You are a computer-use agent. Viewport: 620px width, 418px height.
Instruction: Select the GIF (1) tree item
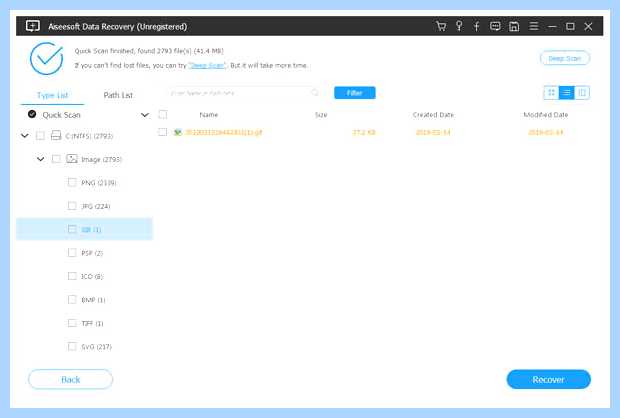click(x=84, y=229)
